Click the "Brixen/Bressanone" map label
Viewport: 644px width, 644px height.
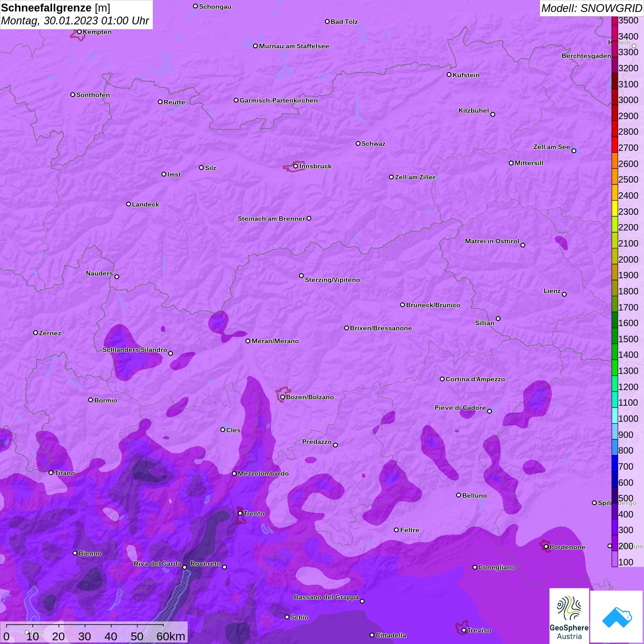click(381, 328)
